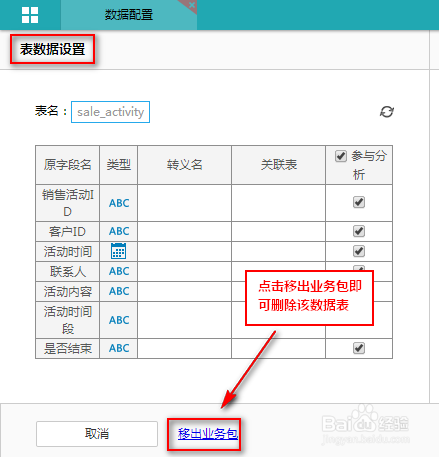Edit 转义名 cell for 销售活动ID
This screenshot has height=457, width=439.
pyautogui.click(x=185, y=203)
